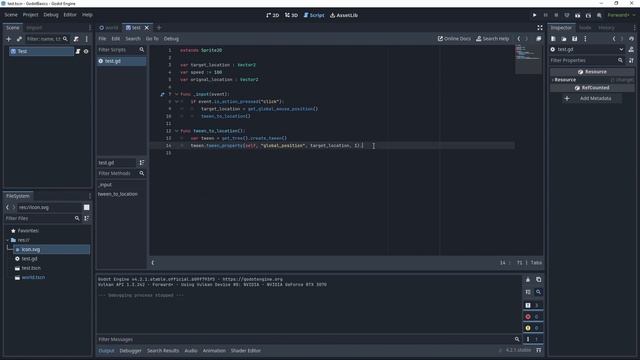The height and width of the screenshot is (360, 640).
Task: Attach script icon in Scene dock toolbar
Action: [76, 39]
